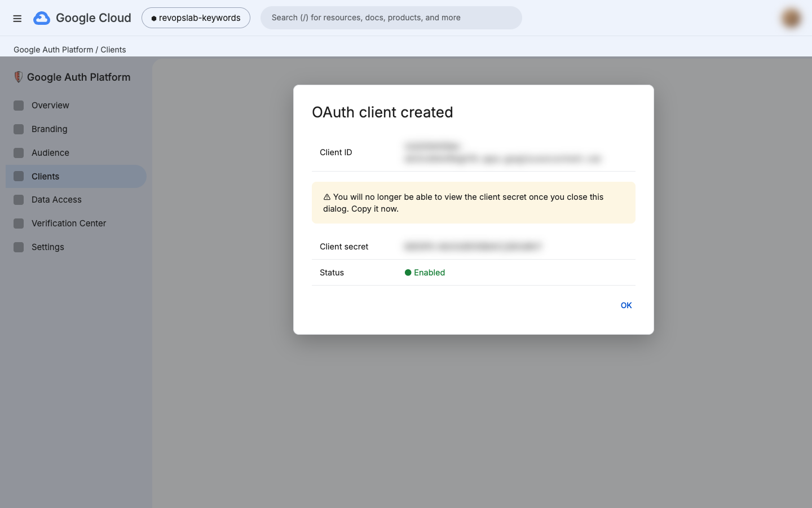Click the 'Client ID' label
Screen dimensions: 812x508
pos(336,152)
